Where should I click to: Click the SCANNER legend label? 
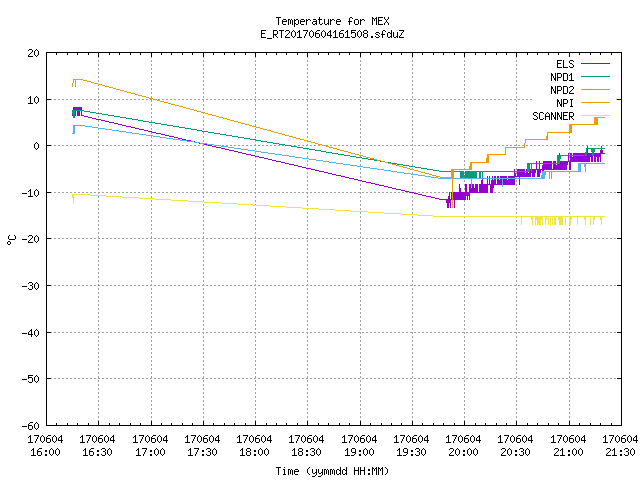553,116
